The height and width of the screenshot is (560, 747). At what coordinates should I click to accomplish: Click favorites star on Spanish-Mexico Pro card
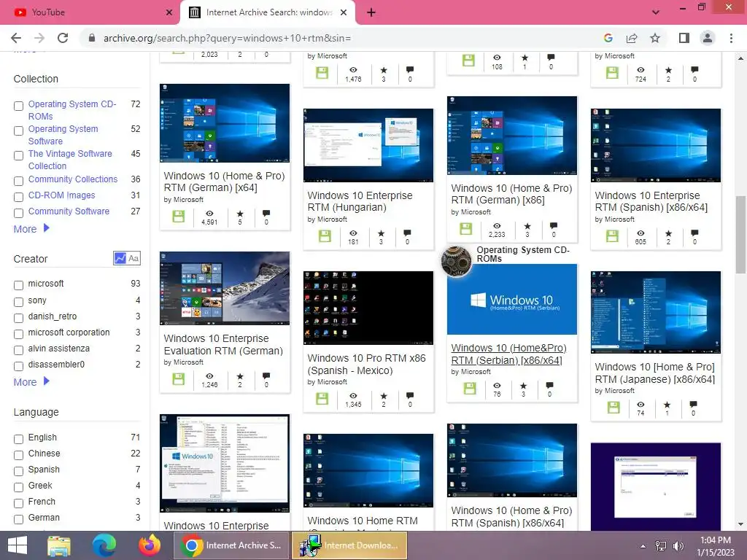[x=384, y=396]
